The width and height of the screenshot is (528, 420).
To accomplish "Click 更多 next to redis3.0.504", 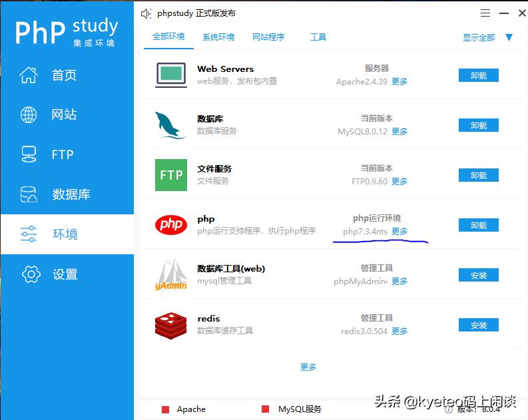I will (x=399, y=331).
